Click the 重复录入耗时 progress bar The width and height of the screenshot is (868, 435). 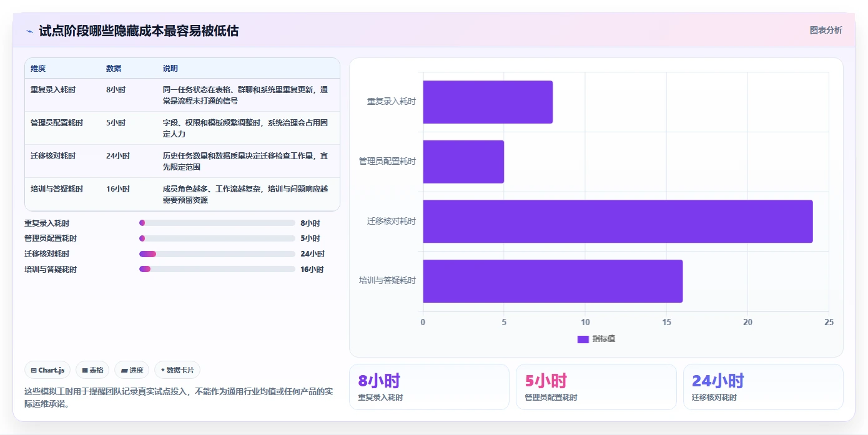point(217,223)
